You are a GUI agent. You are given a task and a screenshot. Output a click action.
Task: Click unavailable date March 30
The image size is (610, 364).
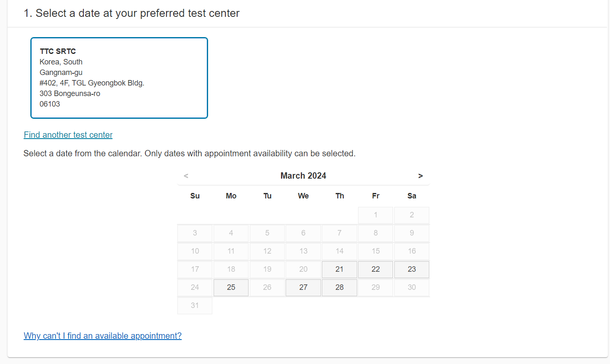click(412, 288)
